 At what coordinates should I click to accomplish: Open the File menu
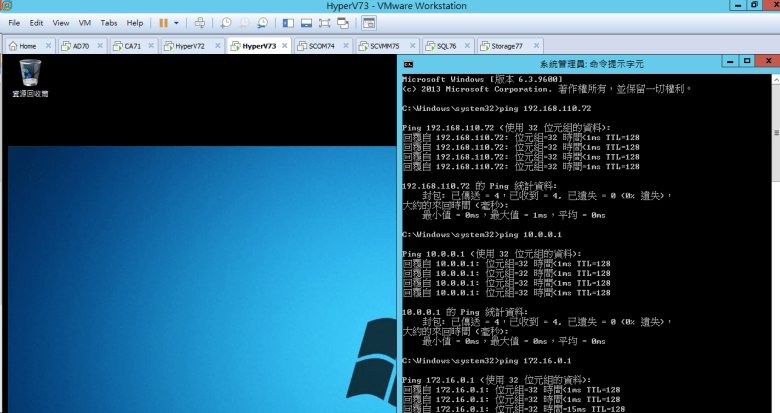coord(14,22)
